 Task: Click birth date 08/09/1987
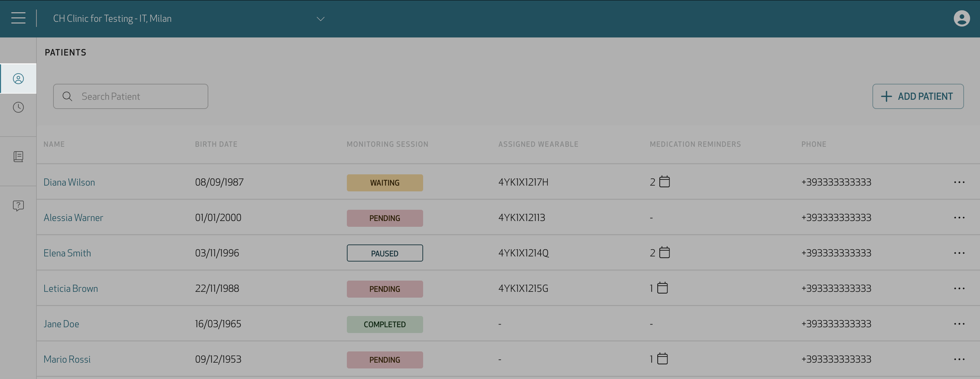click(x=219, y=182)
